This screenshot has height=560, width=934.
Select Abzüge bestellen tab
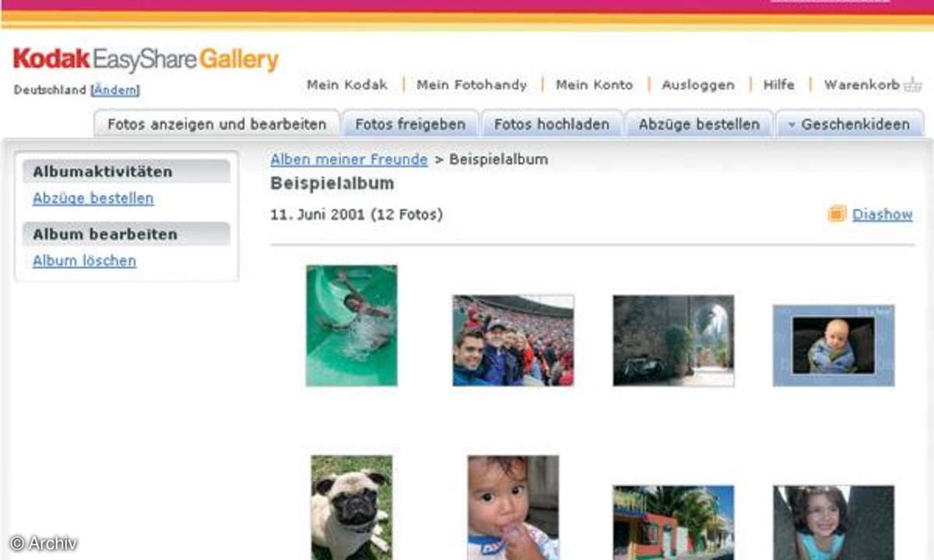pos(699,124)
